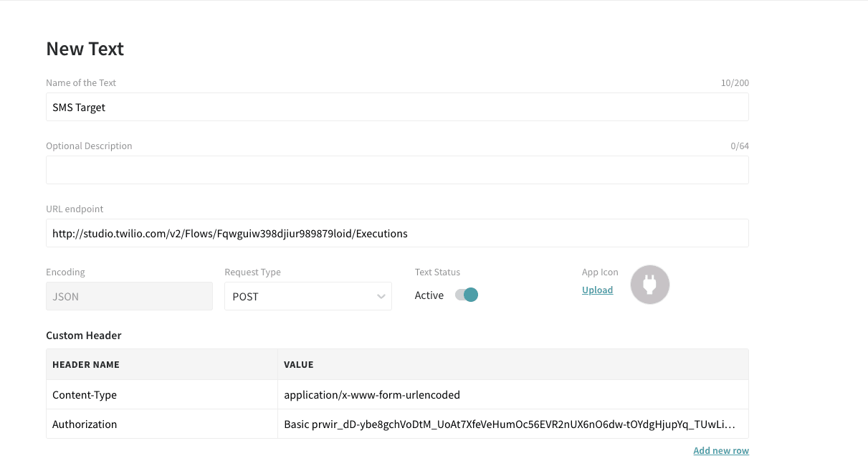Click the Add new row link
Viewport: 868px width, 456px height.
point(720,450)
